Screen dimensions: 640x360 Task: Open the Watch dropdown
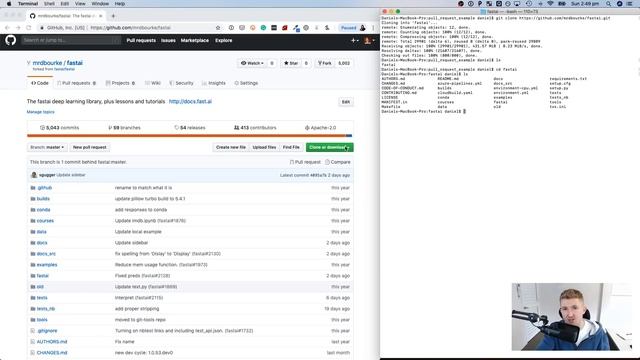click(252, 63)
